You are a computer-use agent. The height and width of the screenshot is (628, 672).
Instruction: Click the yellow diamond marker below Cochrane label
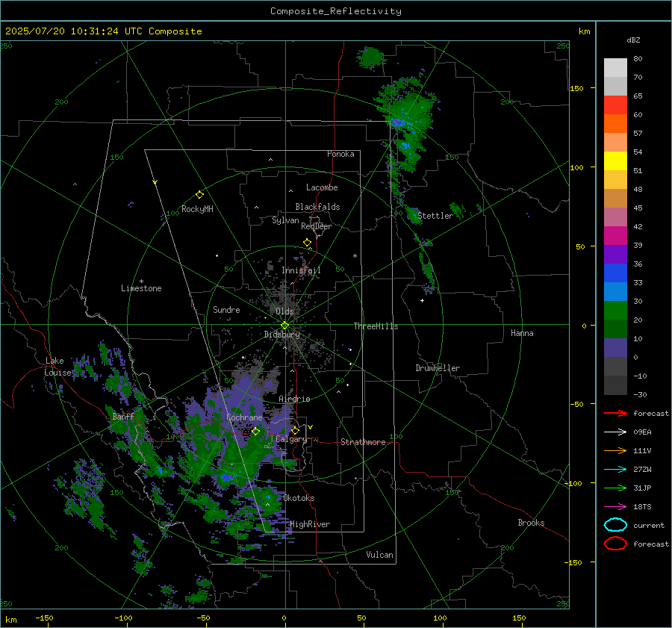255,431
